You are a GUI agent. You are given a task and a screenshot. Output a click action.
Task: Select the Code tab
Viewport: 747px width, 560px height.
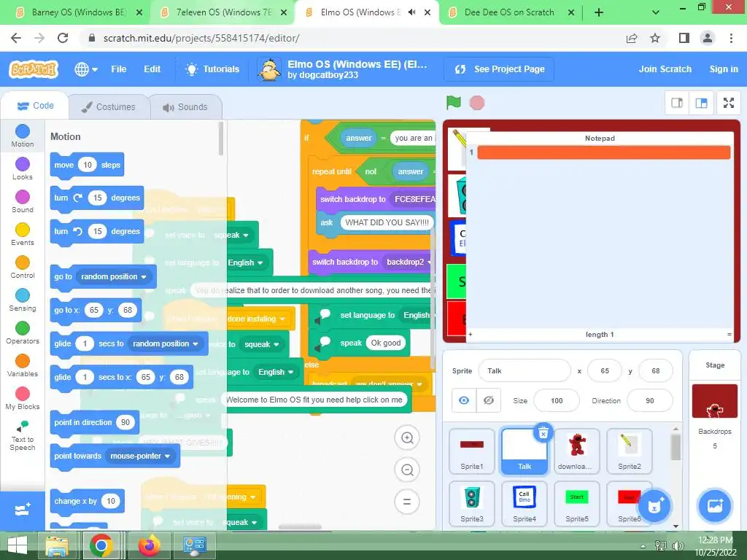(35, 106)
